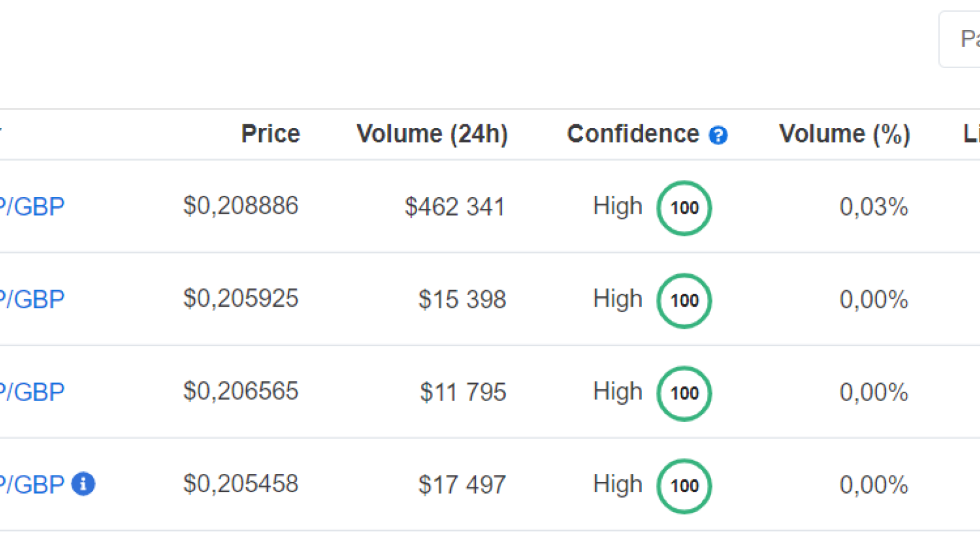
Task: Click the confidence score 100 circle in the $0,205458 row
Action: pos(684,486)
